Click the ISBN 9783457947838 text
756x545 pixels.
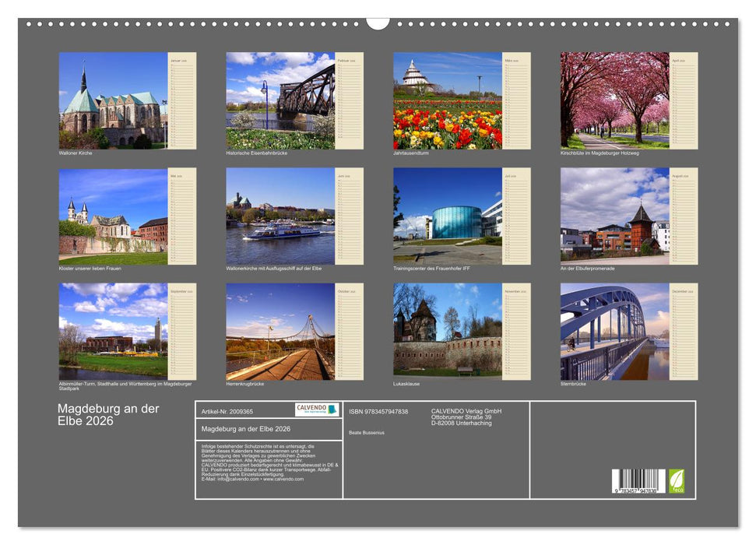[378, 411]
